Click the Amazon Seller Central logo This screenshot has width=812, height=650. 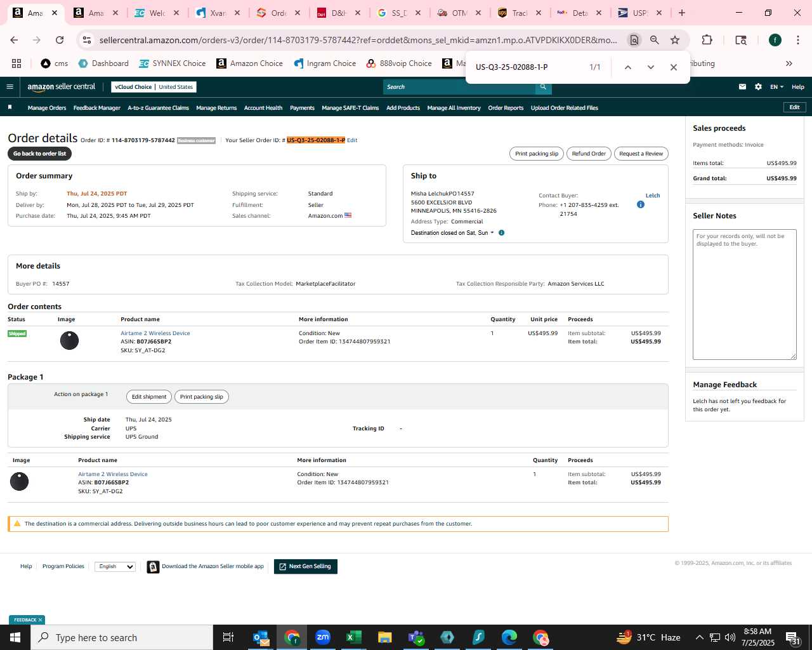point(62,87)
